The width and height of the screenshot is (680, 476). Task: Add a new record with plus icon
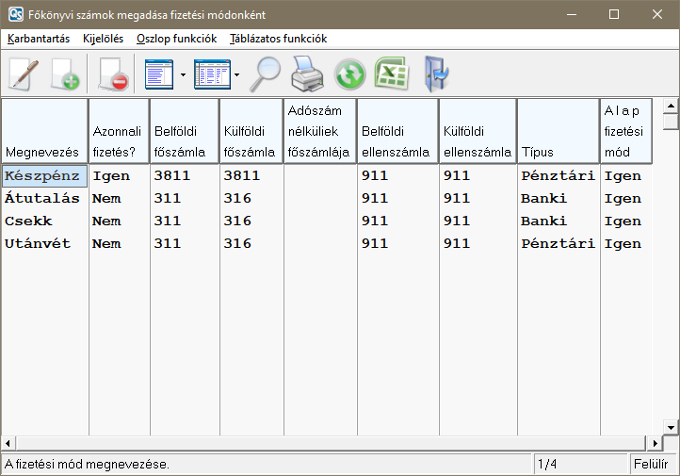click(65, 74)
